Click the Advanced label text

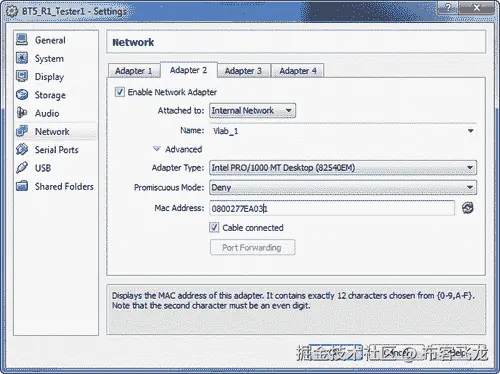(184, 149)
